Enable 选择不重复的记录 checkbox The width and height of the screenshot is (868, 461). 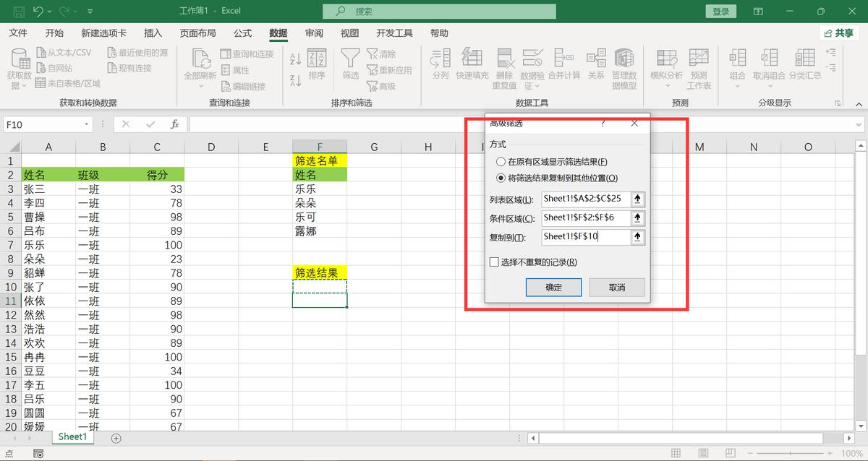pos(495,262)
